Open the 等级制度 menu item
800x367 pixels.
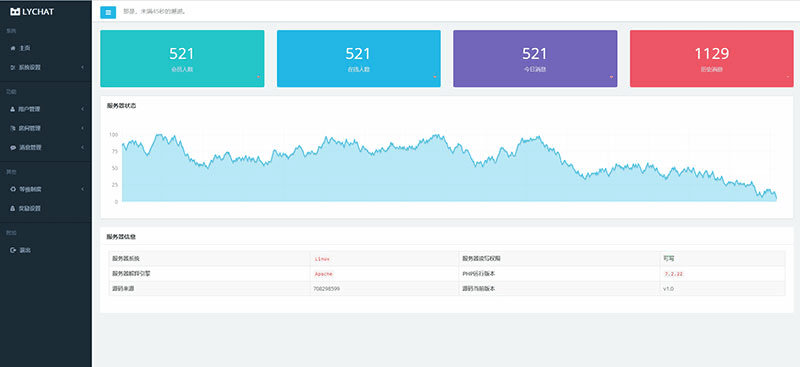tap(46, 189)
